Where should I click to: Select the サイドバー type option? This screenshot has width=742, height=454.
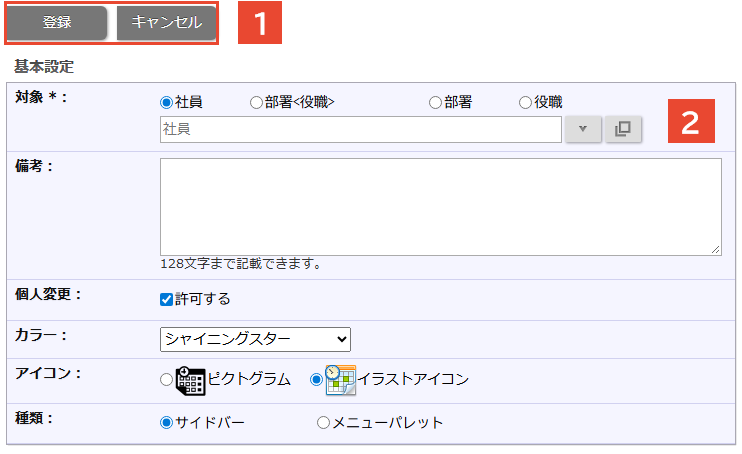tap(167, 422)
